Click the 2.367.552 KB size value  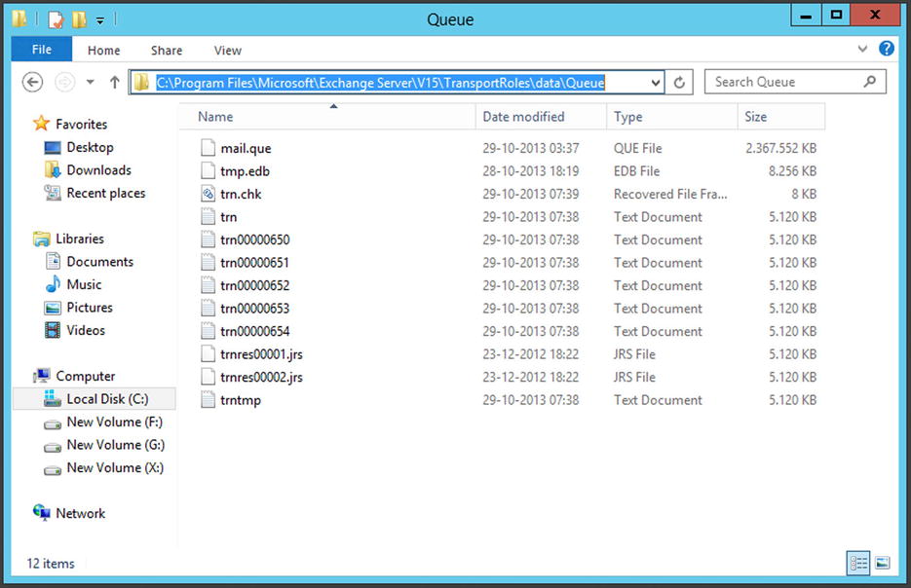coord(780,148)
